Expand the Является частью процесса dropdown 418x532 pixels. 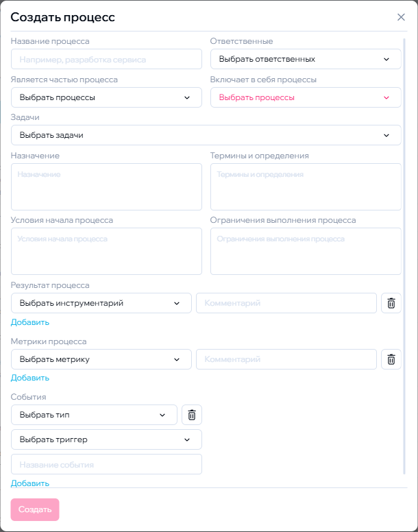(106, 97)
